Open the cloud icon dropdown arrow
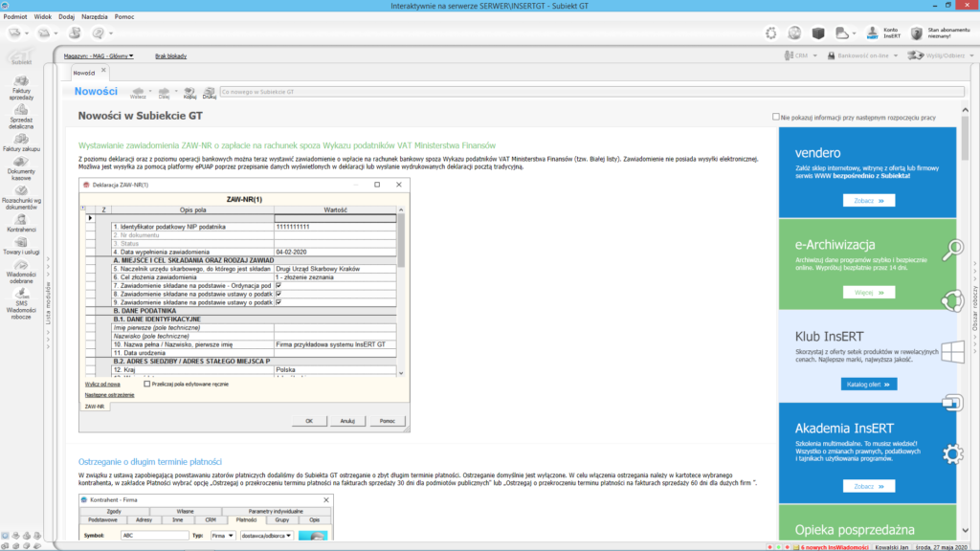Image resolution: width=980 pixels, height=551 pixels. (x=855, y=33)
